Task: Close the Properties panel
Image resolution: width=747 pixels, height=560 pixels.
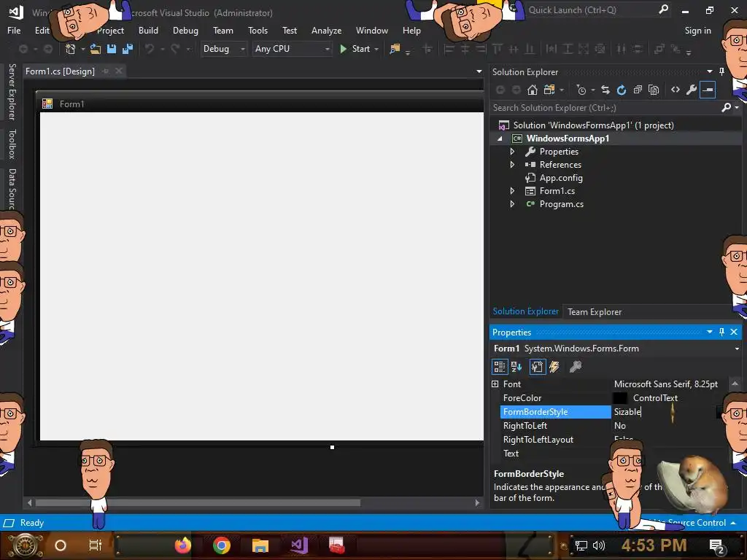Action: [x=734, y=332]
